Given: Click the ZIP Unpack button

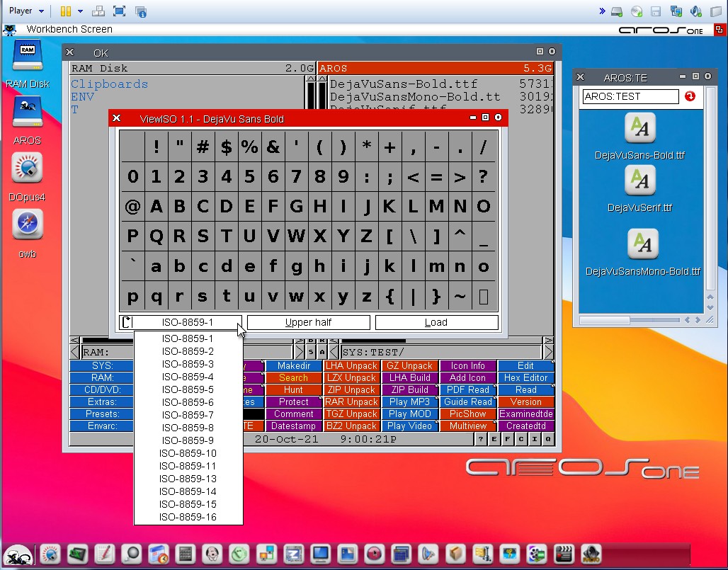Looking at the screenshot, I should [x=351, y=390].
